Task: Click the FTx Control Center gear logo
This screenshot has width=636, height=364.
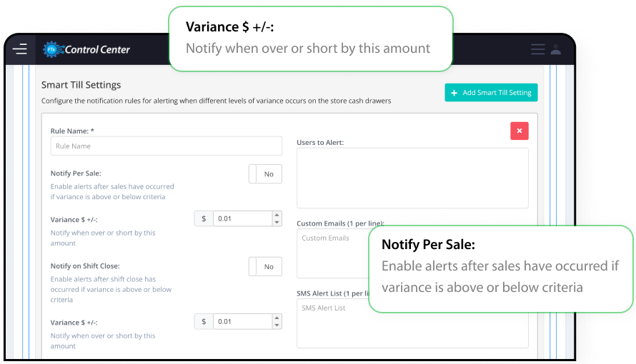Action: click(53, 49)
